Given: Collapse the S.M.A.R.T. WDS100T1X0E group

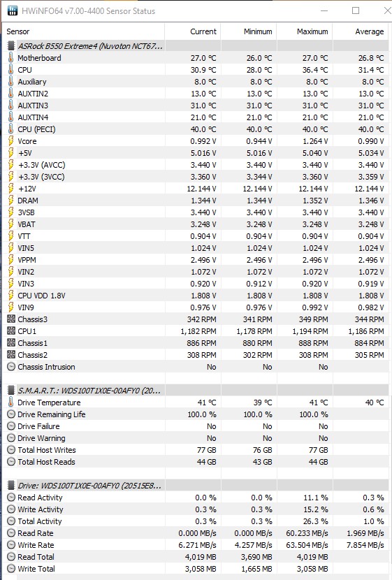Looking at the screenshot, I should (x=11, y=390).
